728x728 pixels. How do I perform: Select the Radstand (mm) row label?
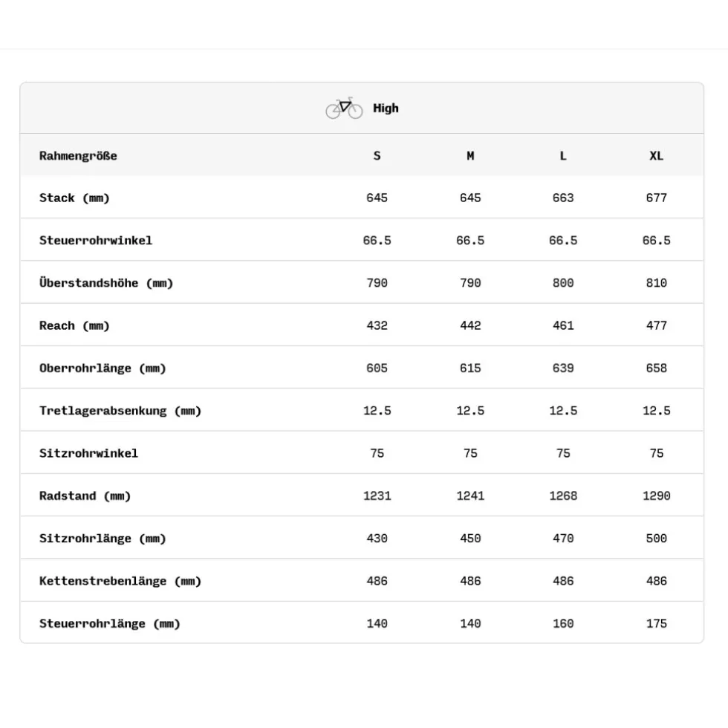85,496
